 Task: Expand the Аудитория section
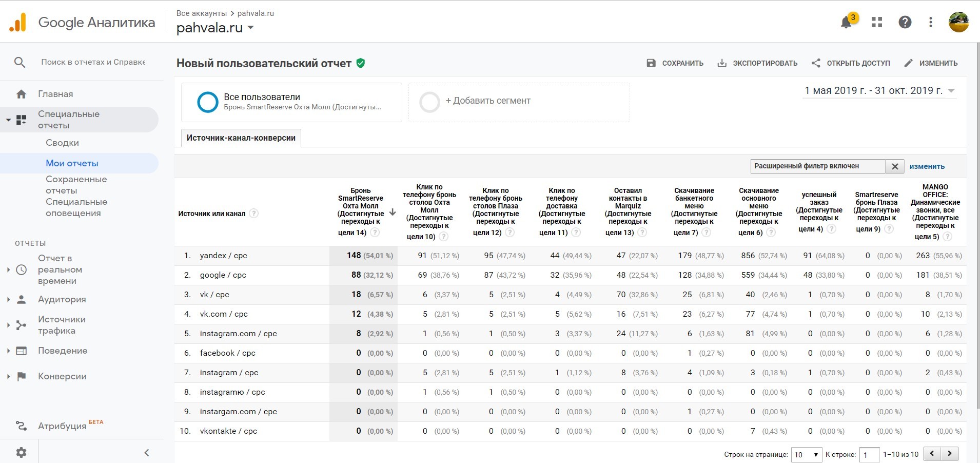(x=8, y=299)
